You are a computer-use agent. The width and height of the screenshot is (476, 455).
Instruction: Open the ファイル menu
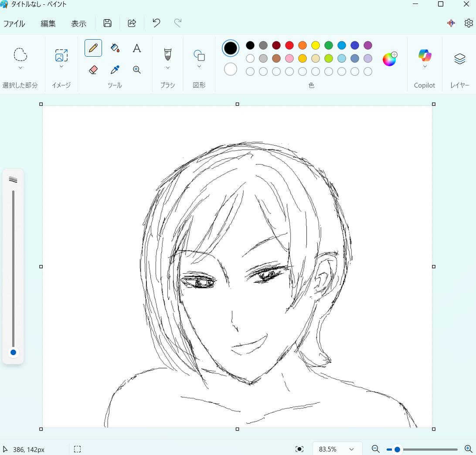(x=14, y=24)
